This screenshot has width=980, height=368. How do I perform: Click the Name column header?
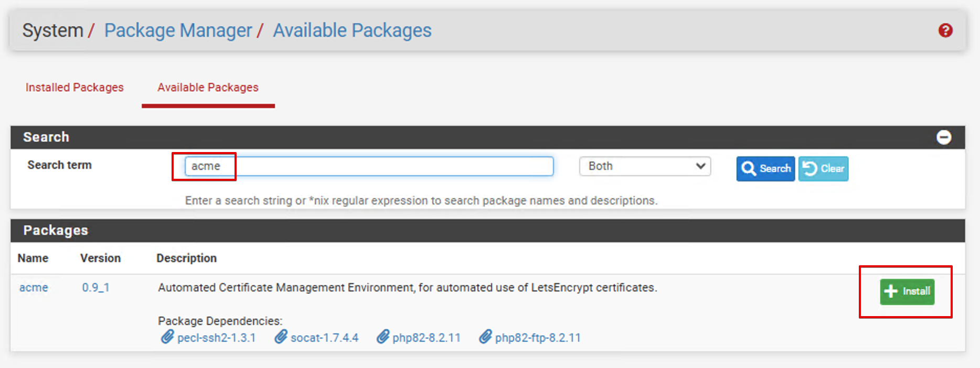coord(33,258)
